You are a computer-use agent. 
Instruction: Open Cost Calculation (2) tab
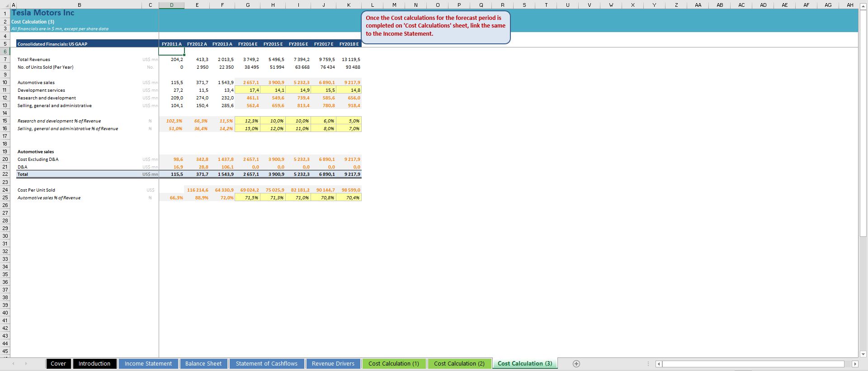pyautogui.click(x=459, y=364)
